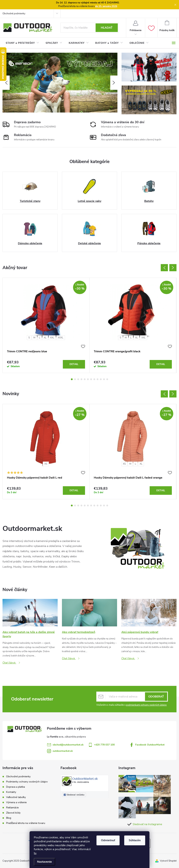The image size is (179, 868).
Task: Open the Facebook OutdoorMarket icon link
Action: pos(131,744)
